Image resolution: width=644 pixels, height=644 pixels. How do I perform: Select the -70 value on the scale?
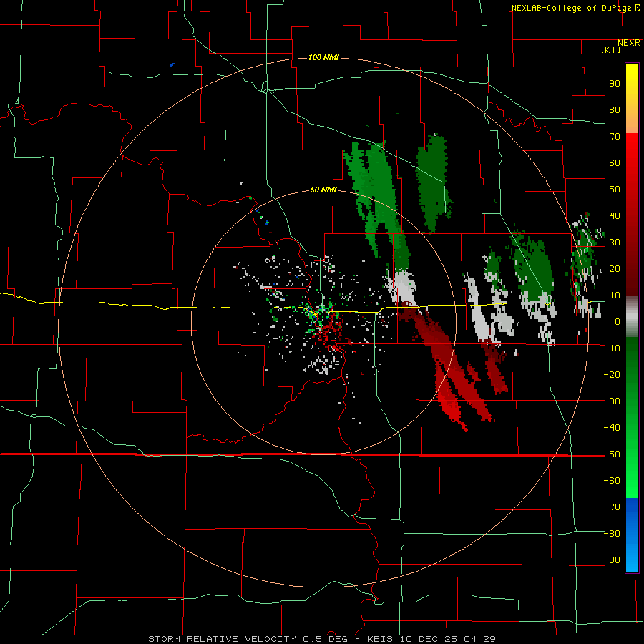[x=612, y=507]
